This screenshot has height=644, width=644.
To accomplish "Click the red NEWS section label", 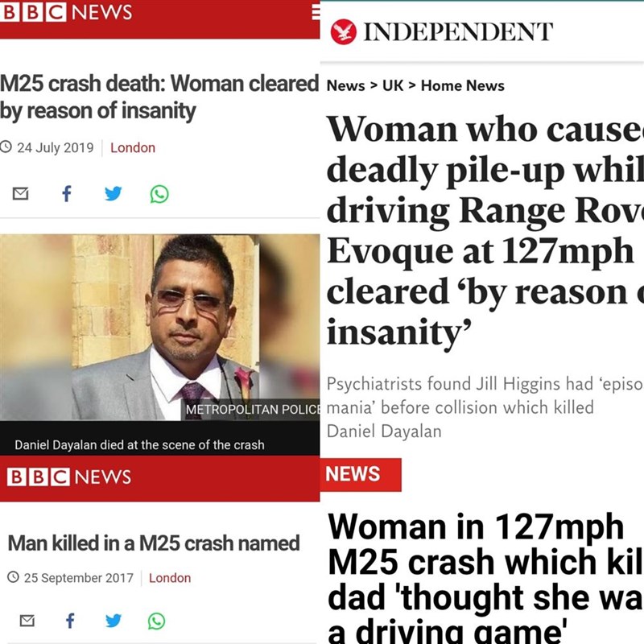I will 361,474.
